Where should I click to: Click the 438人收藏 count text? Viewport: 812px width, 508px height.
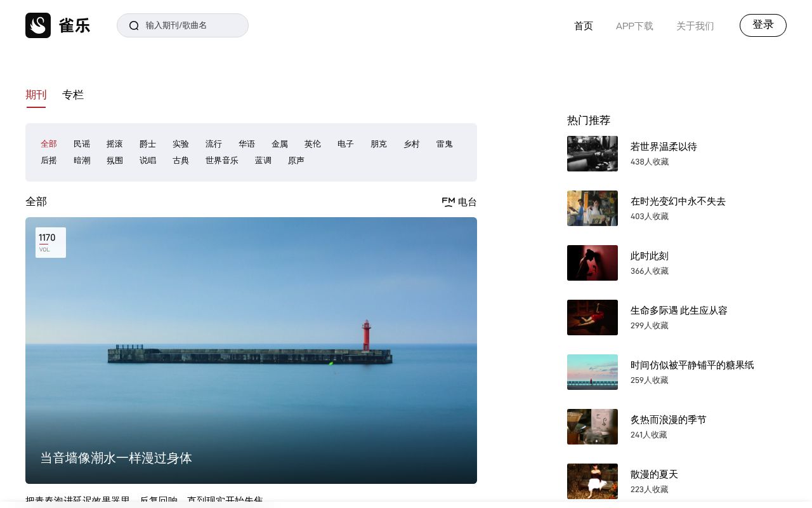(650, 162)
